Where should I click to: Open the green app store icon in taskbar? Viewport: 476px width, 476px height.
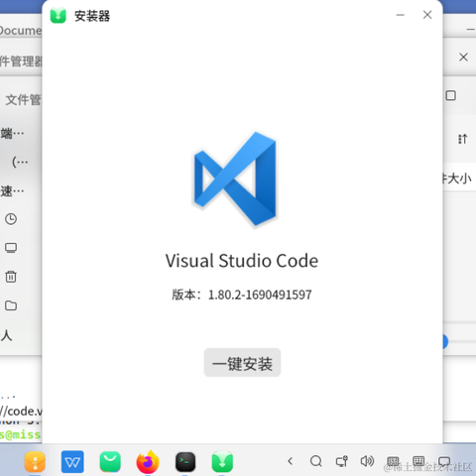tap(110, 462)
